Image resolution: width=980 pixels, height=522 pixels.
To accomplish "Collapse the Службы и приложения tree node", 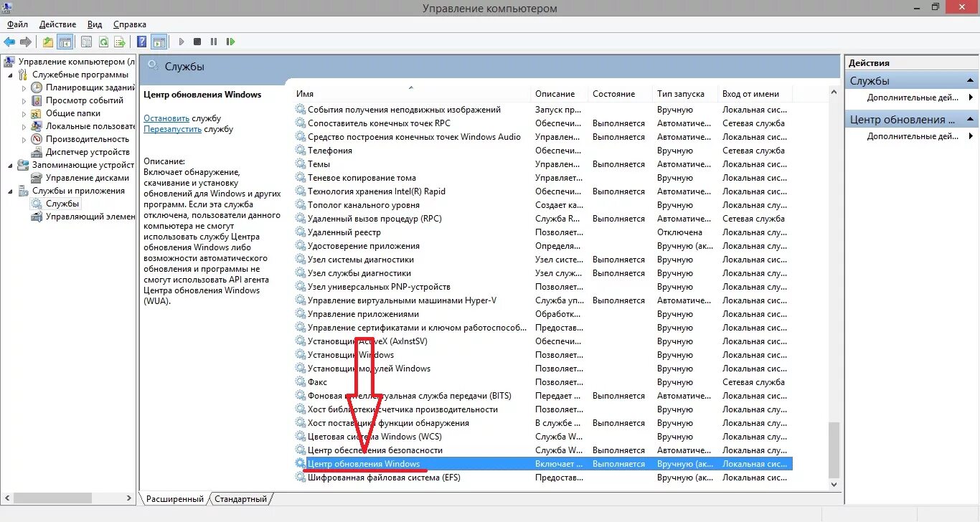I will click(x=10, y=191).
